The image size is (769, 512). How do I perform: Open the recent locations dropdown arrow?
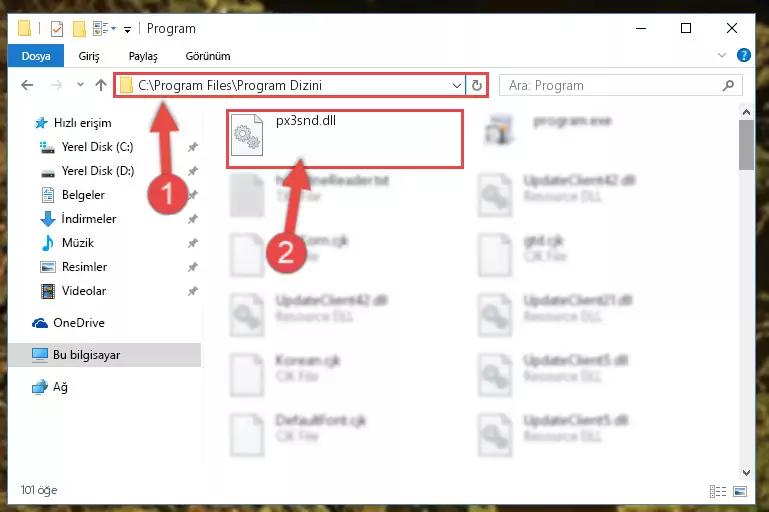pyautogui.click(x=80, y=85)
